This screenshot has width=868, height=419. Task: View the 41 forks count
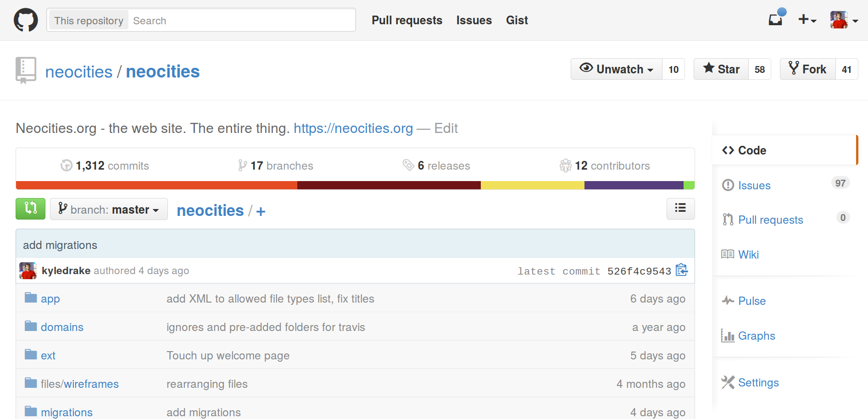tap(846, 69)
